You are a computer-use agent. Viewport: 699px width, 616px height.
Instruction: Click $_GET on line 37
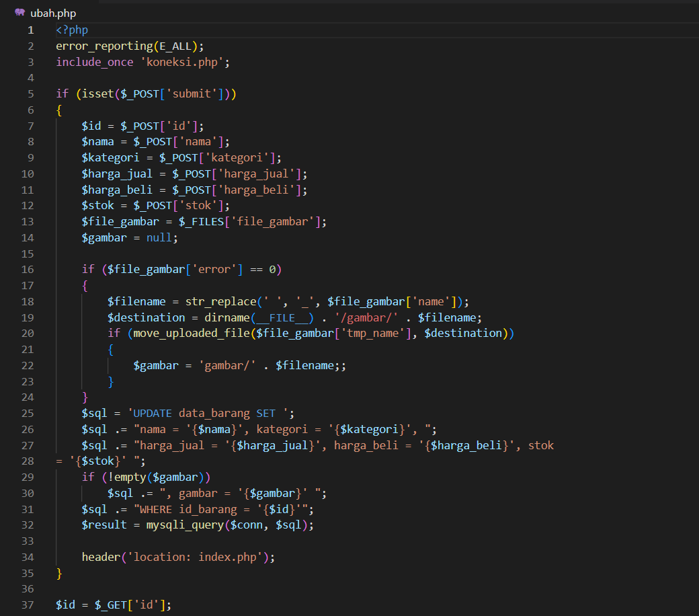click(x=110, y=605)
